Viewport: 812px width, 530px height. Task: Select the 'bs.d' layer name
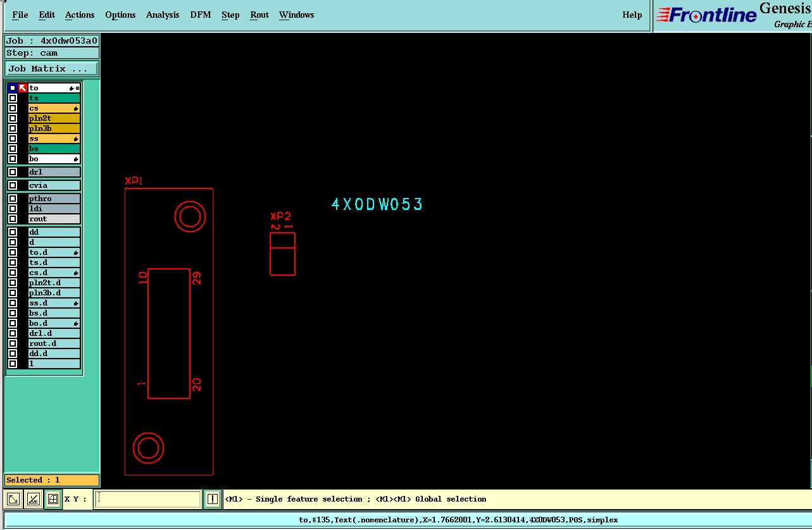(54, 313)
